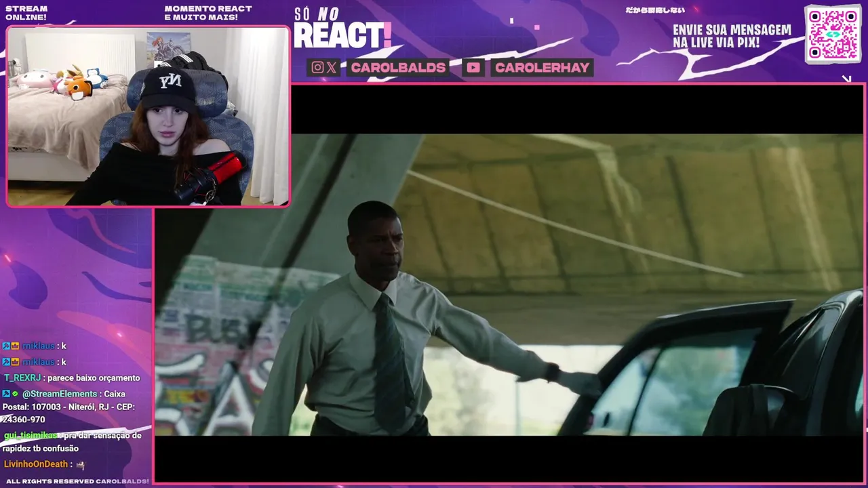
Task: Click the streamer webcam feed
Action: (148, 117)
